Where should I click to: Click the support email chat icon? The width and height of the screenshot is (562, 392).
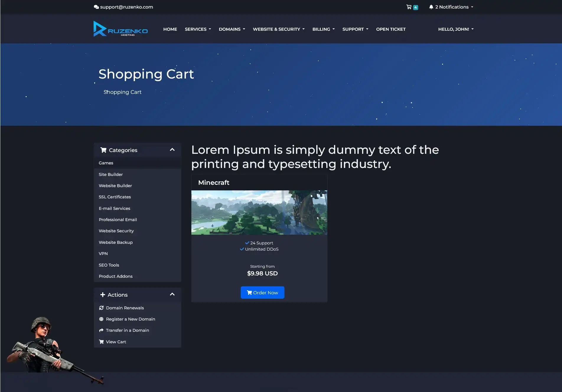click(x=96, y=7)
